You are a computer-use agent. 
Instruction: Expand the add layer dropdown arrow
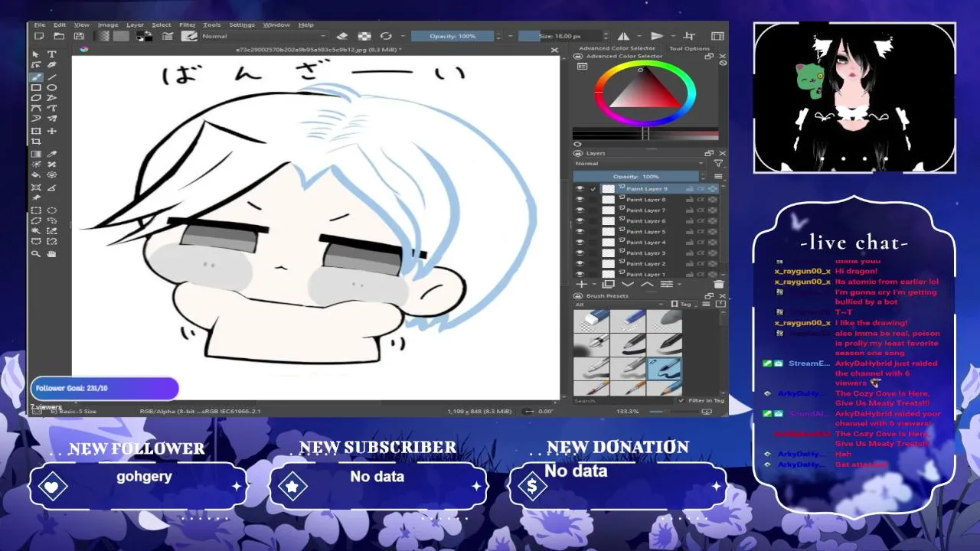(x=593, y=284)
